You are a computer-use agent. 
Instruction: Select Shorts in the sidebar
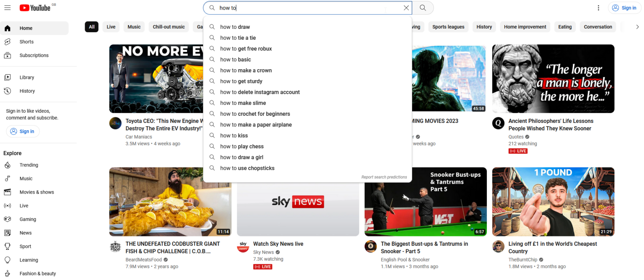pyautogui.click(x=26, y=41)
